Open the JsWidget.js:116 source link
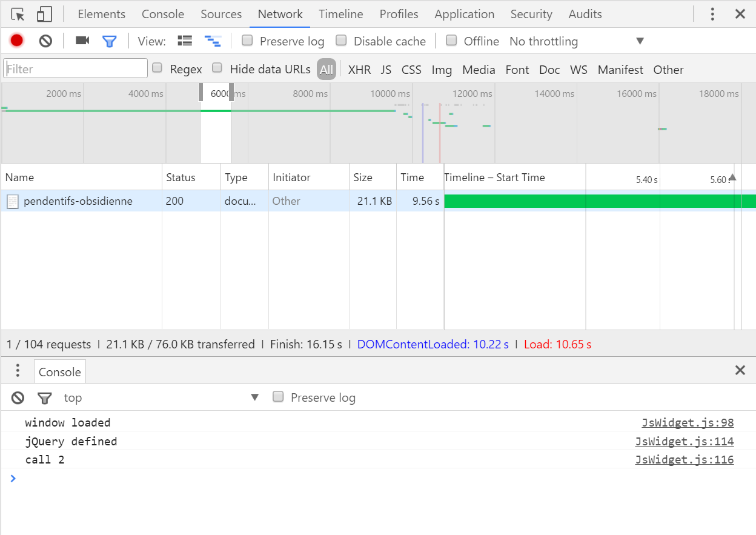The height and width of the screenshot is (535, 756). point(685,459)
